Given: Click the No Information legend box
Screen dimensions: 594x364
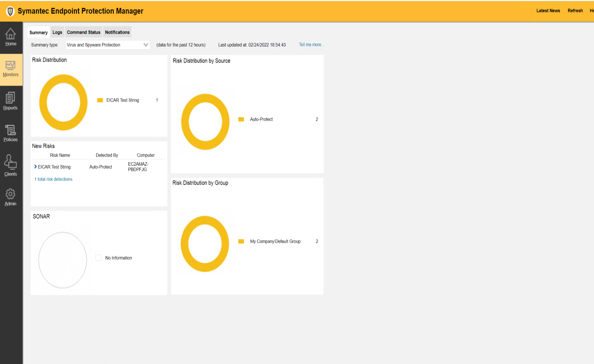Looking at the screenshot, I should 98,257.
